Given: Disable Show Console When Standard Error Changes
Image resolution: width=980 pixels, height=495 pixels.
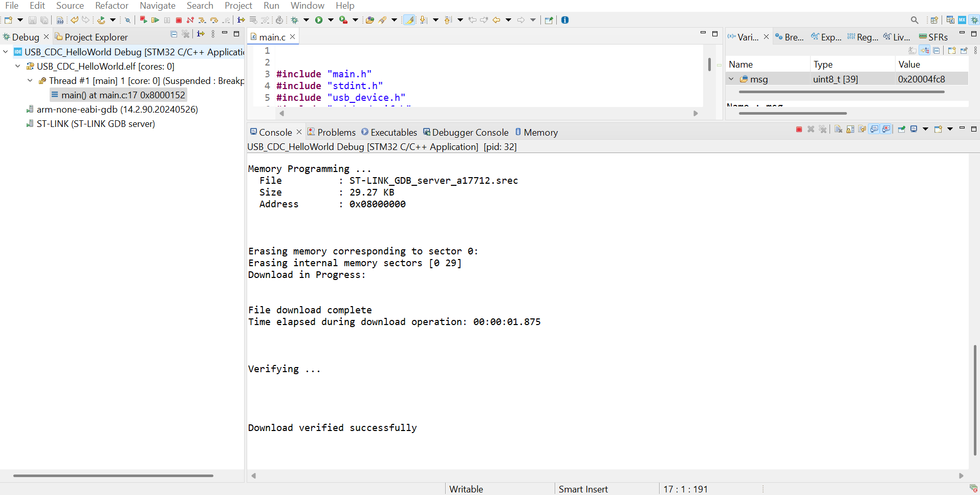Looking at the screenshot, I should pos(885,129).
